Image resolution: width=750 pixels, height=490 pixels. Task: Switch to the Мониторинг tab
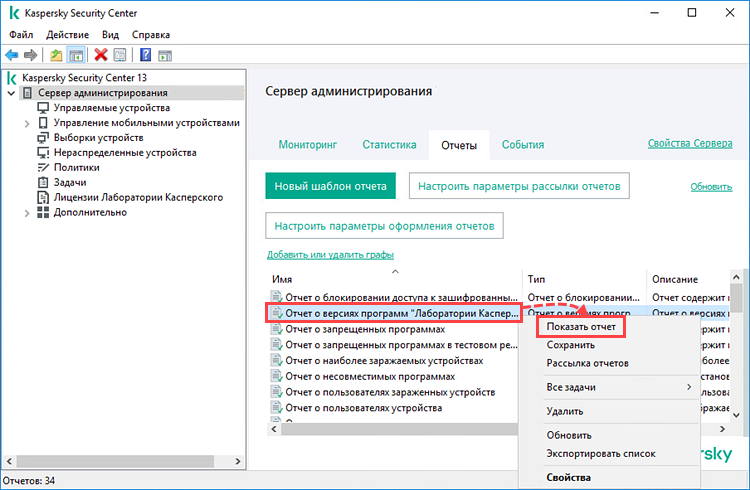coord(308,145)
